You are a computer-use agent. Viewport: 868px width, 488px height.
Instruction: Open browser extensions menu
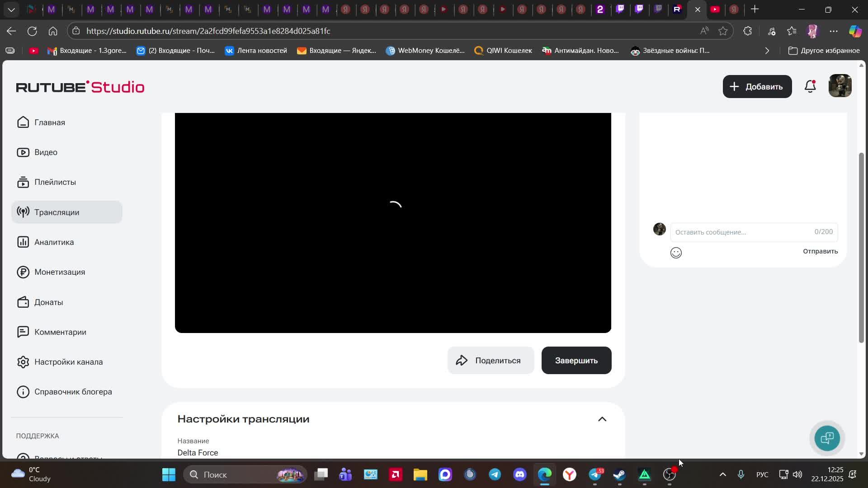[x=748, y=31]
